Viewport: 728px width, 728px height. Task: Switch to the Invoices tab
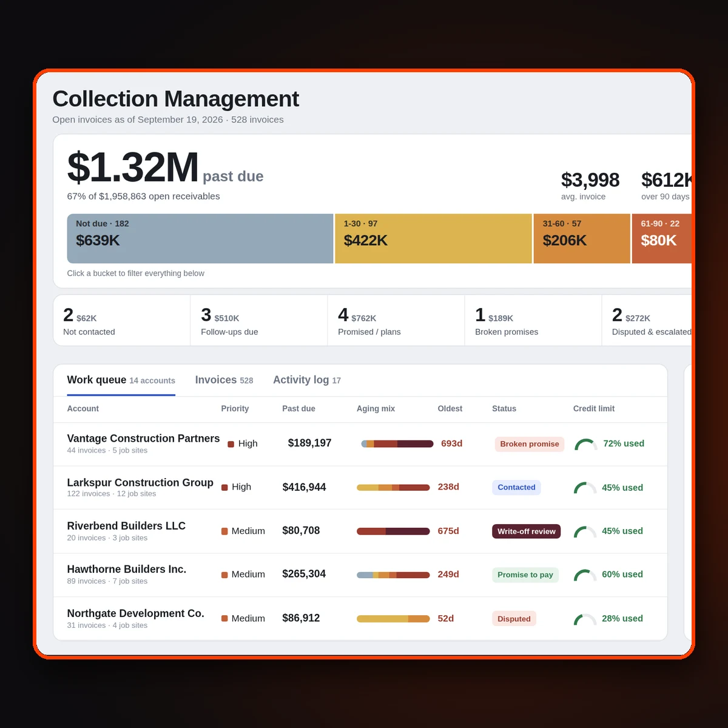(224, 380)
